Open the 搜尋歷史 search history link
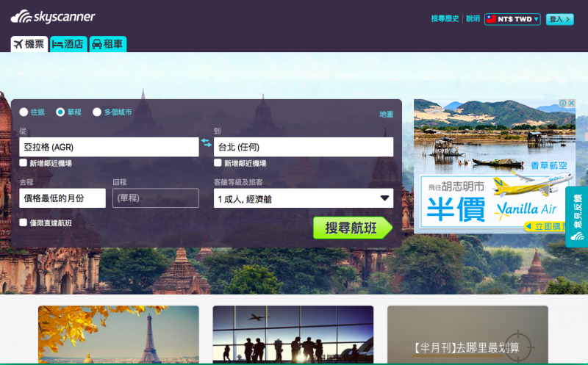 [445, 19]
